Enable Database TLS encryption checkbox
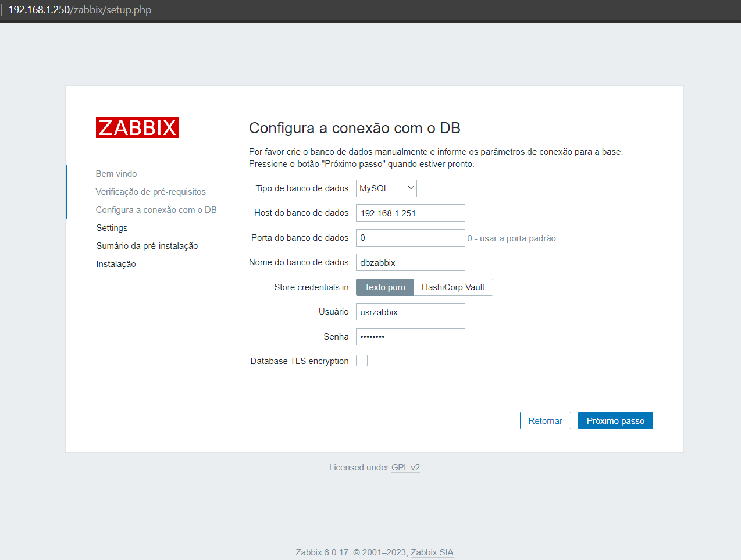Image resolution: width=741 pixels, height=560 pixels. (x=362, y=361)
